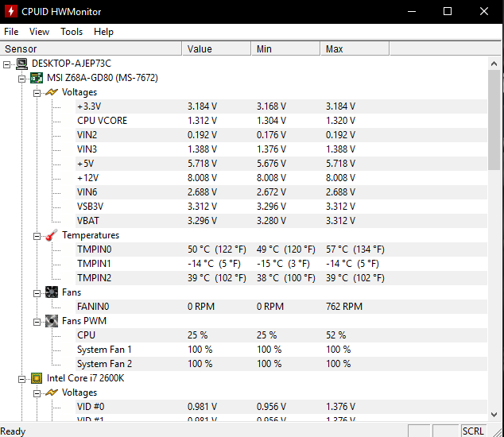Viewport: 504px width, 437px height.
Task: Collapse the Fans group
Action: coord(37,293)
